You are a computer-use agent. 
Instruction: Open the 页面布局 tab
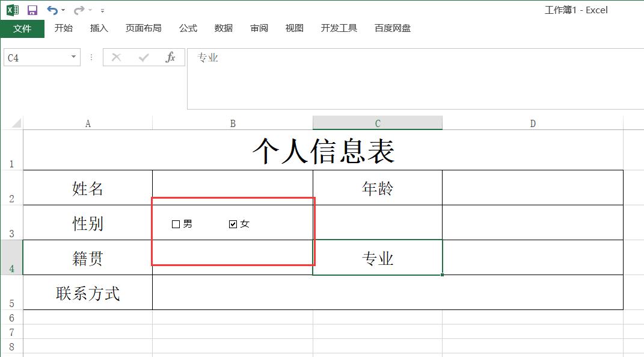click(143, 28)
